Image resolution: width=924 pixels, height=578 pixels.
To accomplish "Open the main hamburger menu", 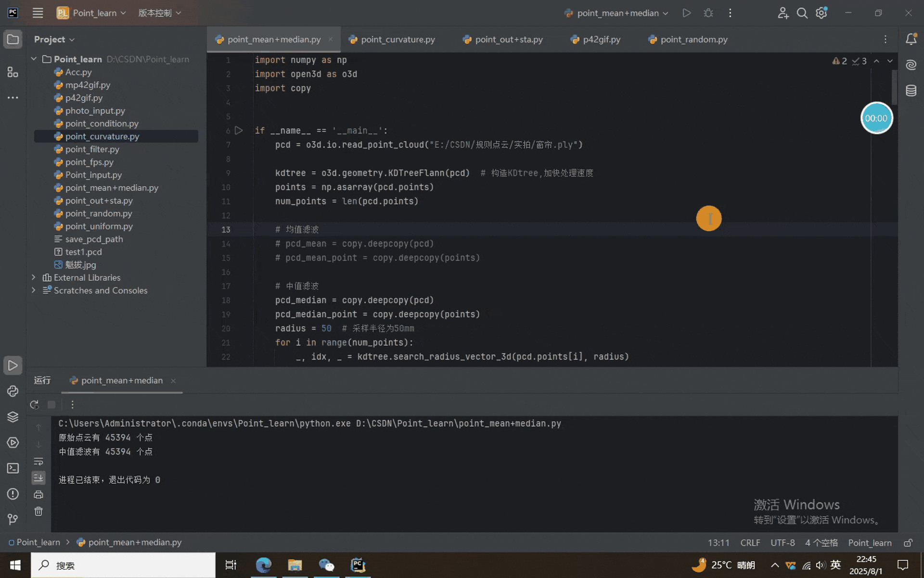I will (x=38, y=13).
